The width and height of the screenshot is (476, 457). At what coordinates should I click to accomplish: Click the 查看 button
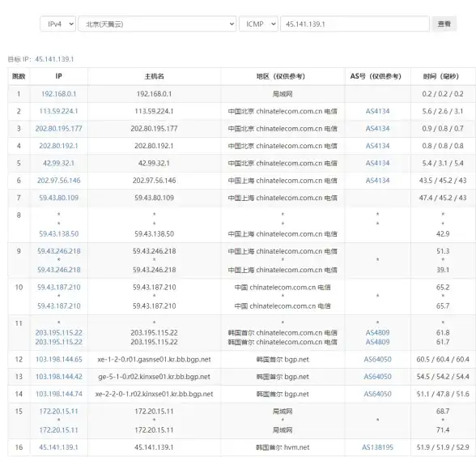444,23
